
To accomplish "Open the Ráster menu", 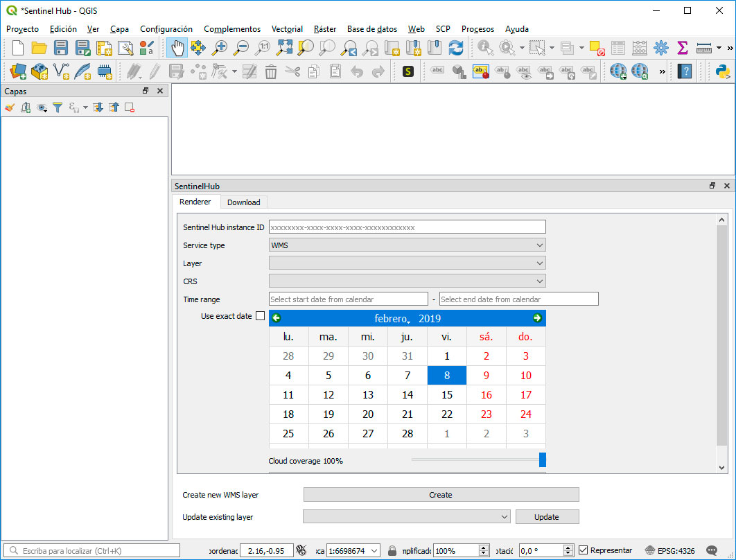I will click(325, 29).
